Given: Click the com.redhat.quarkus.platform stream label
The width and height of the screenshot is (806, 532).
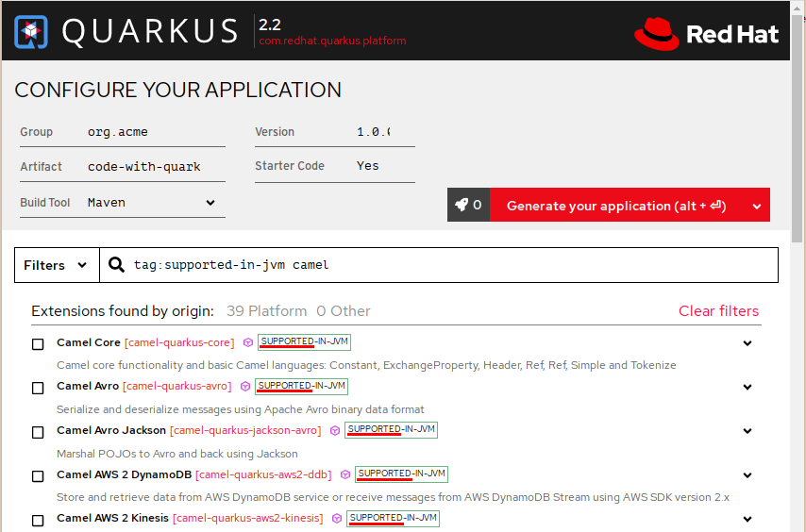Looking at the screenshot, I should point(332,41).
